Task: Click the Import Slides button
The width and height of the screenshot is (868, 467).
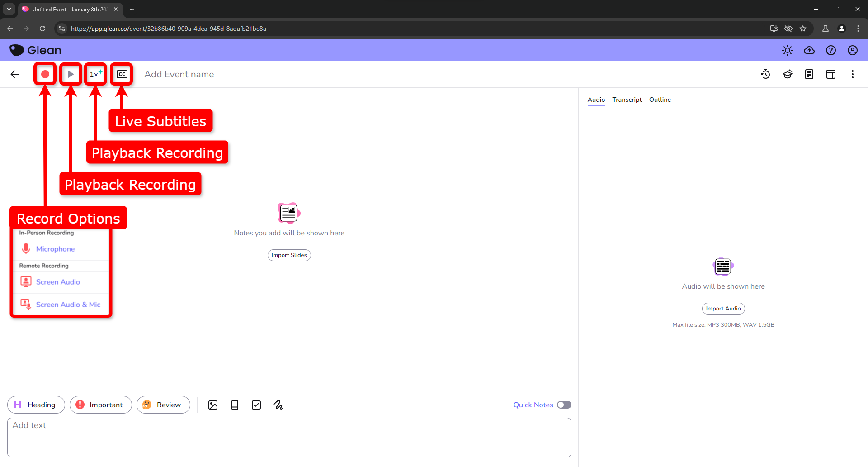Action: 289,255
